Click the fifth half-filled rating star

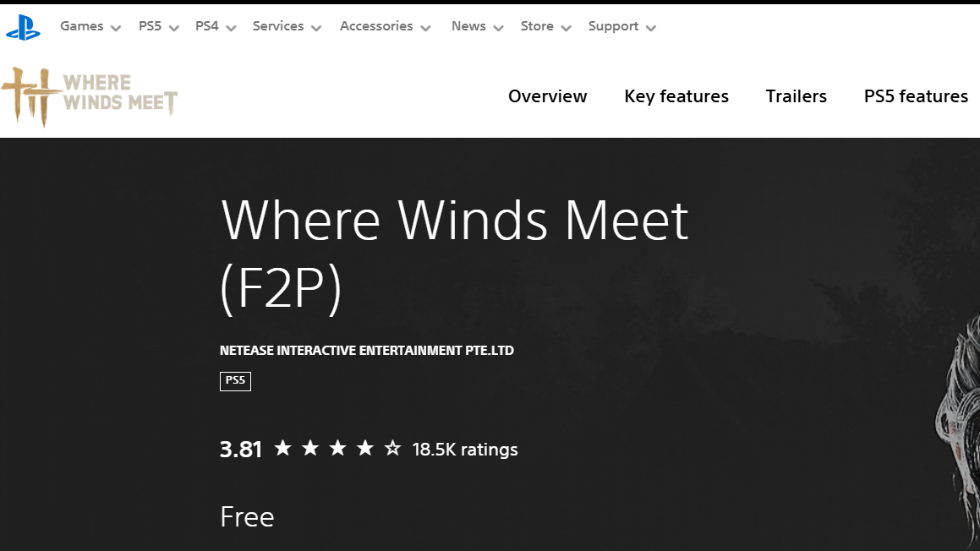pos(392,449)
